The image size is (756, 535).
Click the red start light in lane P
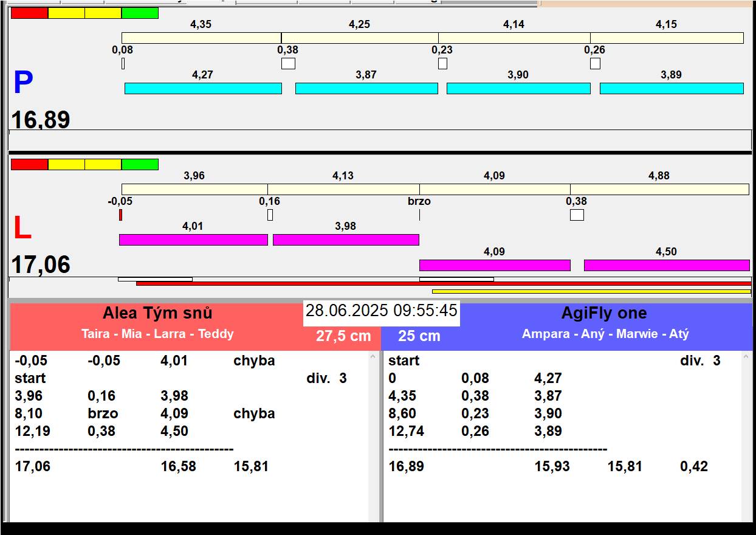click(29, 13)
